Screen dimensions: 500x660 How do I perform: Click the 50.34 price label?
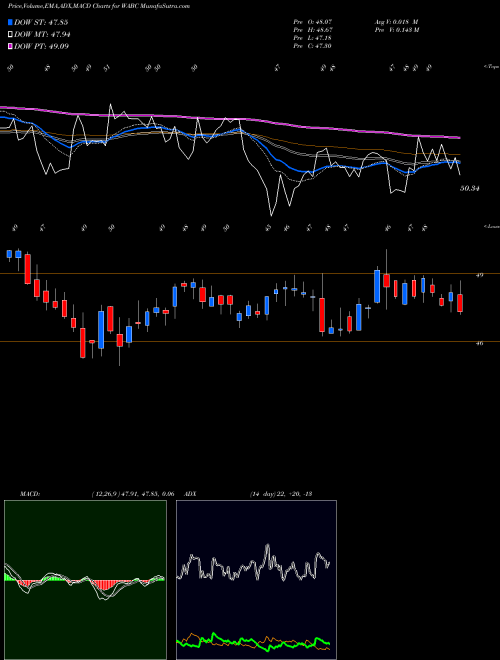point(470,189)
